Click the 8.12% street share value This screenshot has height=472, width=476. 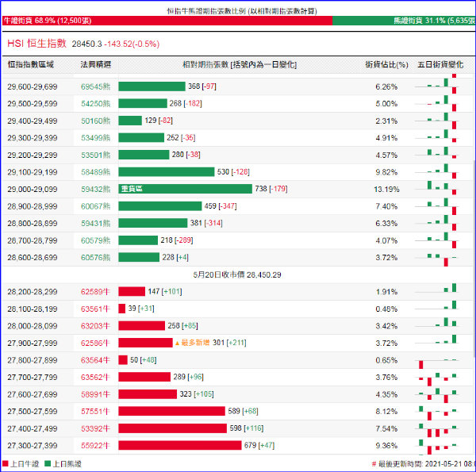coord(386,412)
